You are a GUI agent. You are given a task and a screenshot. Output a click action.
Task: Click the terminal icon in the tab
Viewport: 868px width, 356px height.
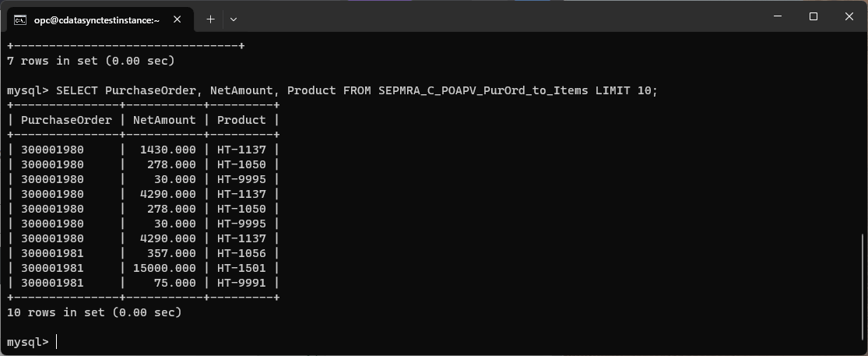click(20, 19)
